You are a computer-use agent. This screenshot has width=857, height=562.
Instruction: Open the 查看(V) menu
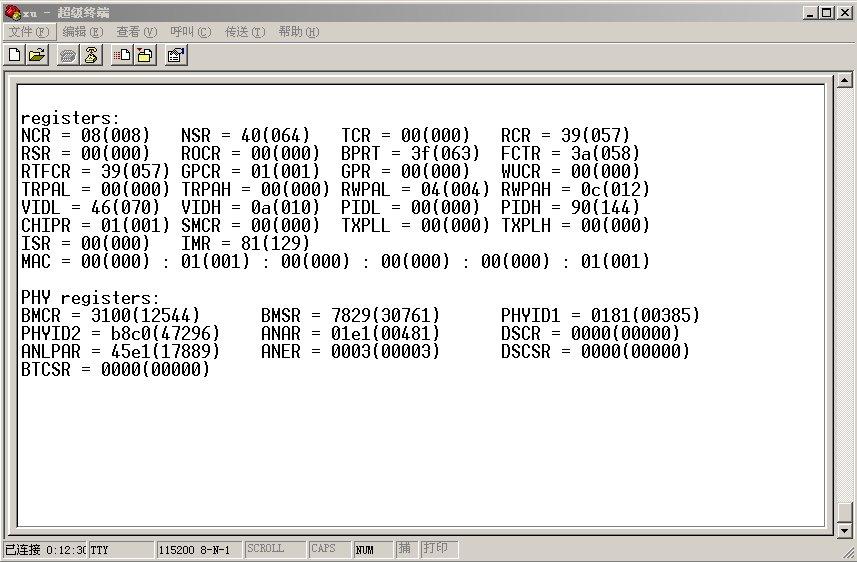point(137,32)
